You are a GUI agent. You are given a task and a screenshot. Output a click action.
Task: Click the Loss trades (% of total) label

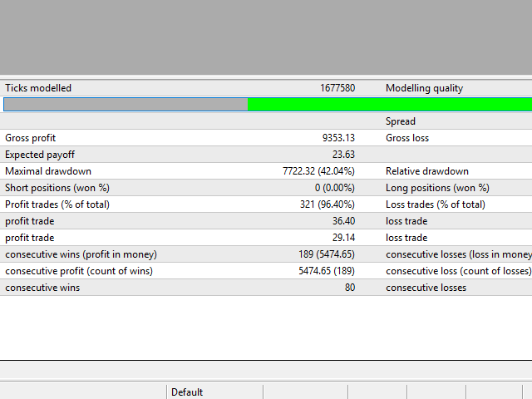coord(436,204)
